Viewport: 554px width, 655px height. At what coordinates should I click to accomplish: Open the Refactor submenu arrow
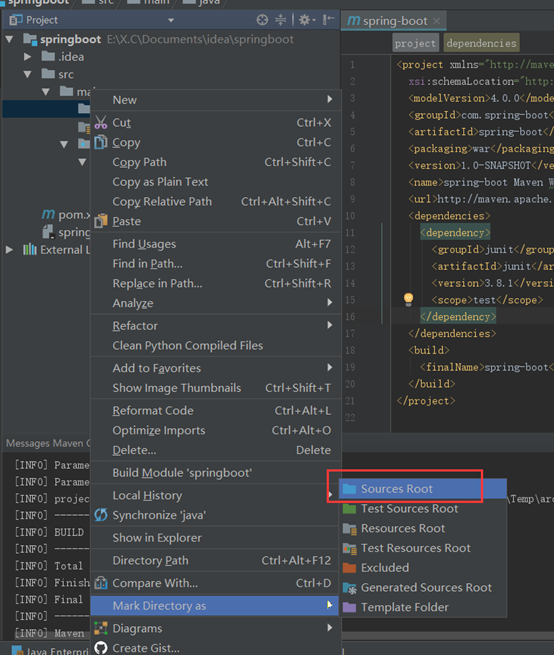click(x=330, y=325)
